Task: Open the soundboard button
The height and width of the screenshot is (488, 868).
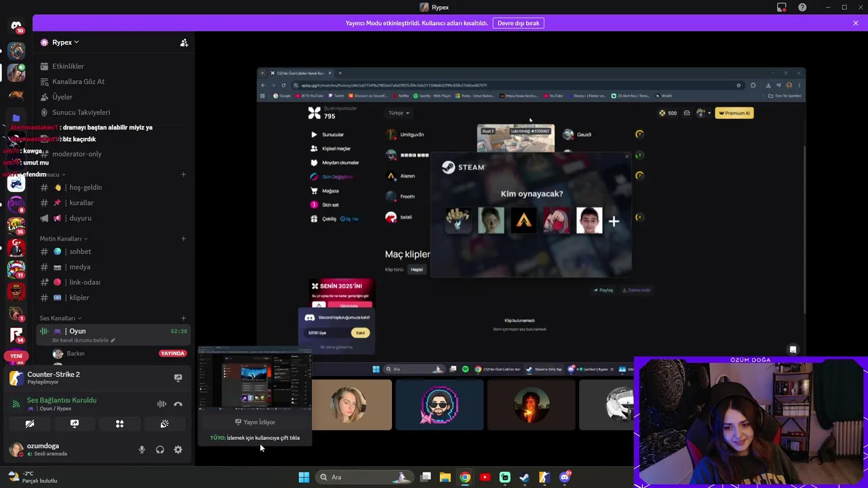Action: (x=164, y=424)
